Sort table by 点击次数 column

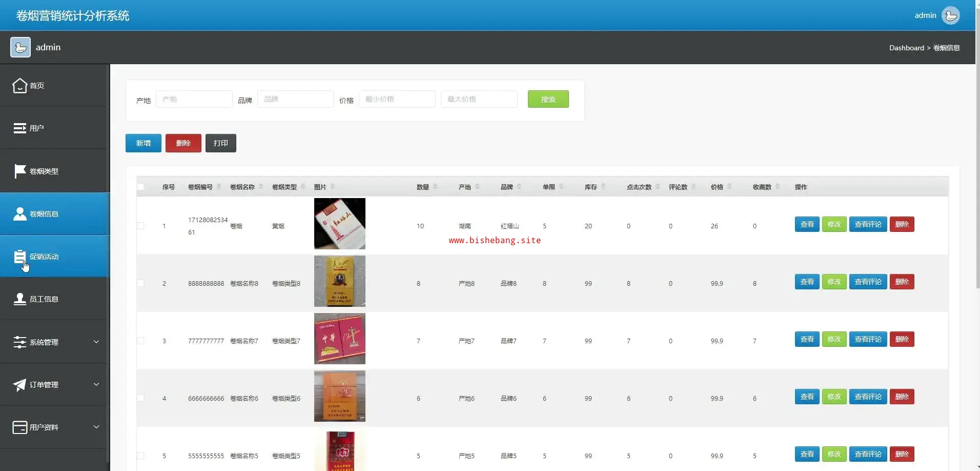coord(658,187)
